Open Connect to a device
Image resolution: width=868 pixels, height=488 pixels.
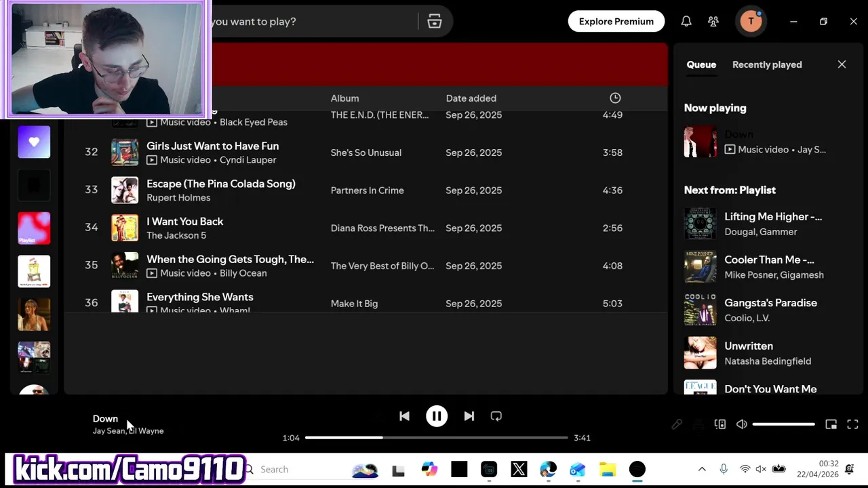pos(720,424)
